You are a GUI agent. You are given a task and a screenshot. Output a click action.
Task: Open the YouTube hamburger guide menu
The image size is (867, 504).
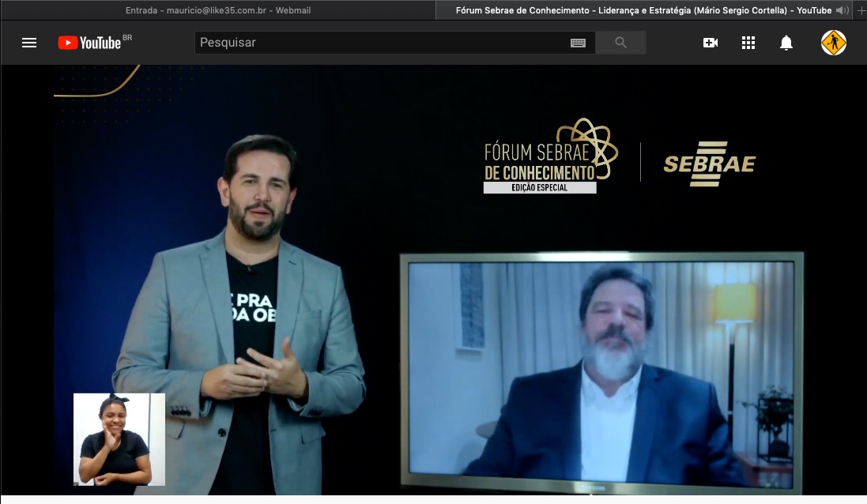29,43
